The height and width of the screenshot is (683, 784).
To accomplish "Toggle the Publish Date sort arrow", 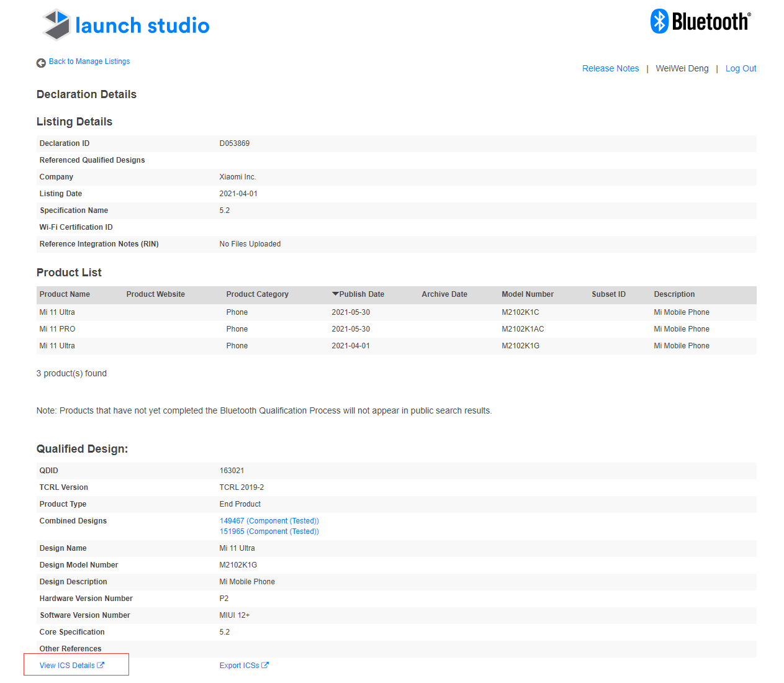I will [335, 294].
